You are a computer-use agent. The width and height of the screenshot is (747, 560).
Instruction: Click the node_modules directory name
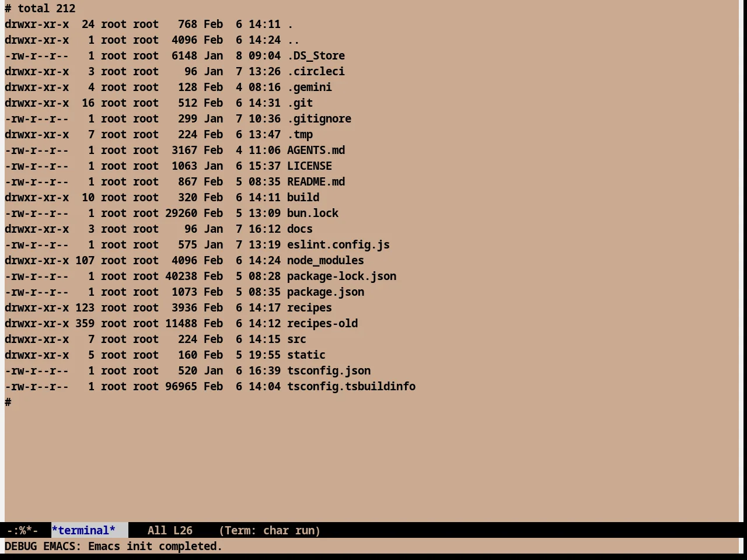[326, 260]
